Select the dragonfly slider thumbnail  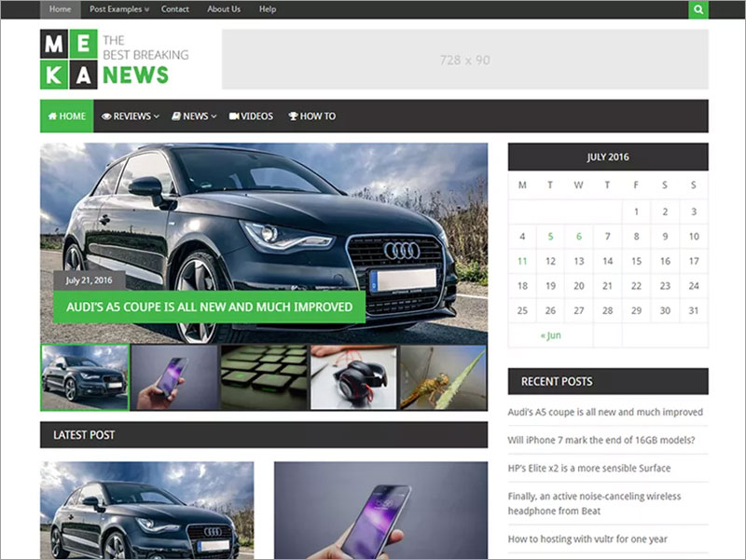[x=443, y=377]
